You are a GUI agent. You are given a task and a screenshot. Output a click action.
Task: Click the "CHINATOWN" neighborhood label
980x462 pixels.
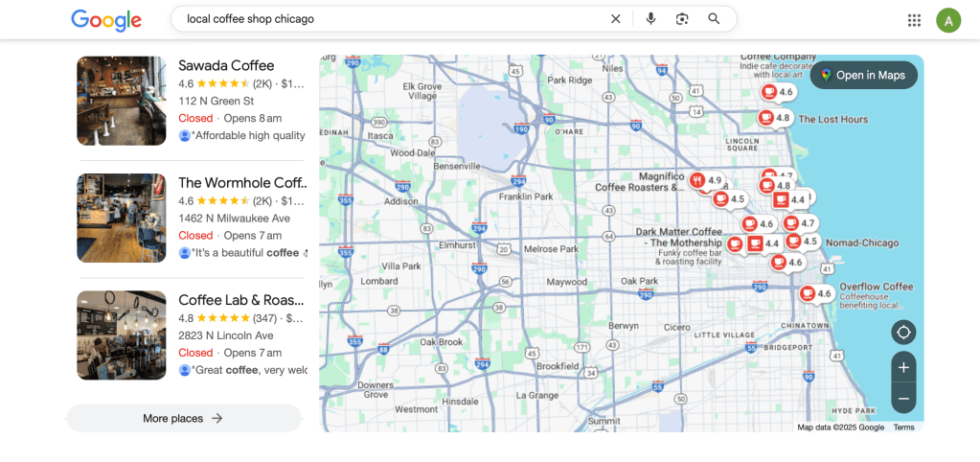805,326
